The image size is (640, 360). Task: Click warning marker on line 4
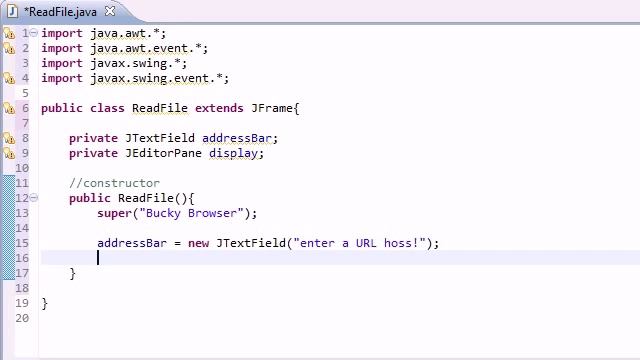pyautogui.click(x=9, y=78)
